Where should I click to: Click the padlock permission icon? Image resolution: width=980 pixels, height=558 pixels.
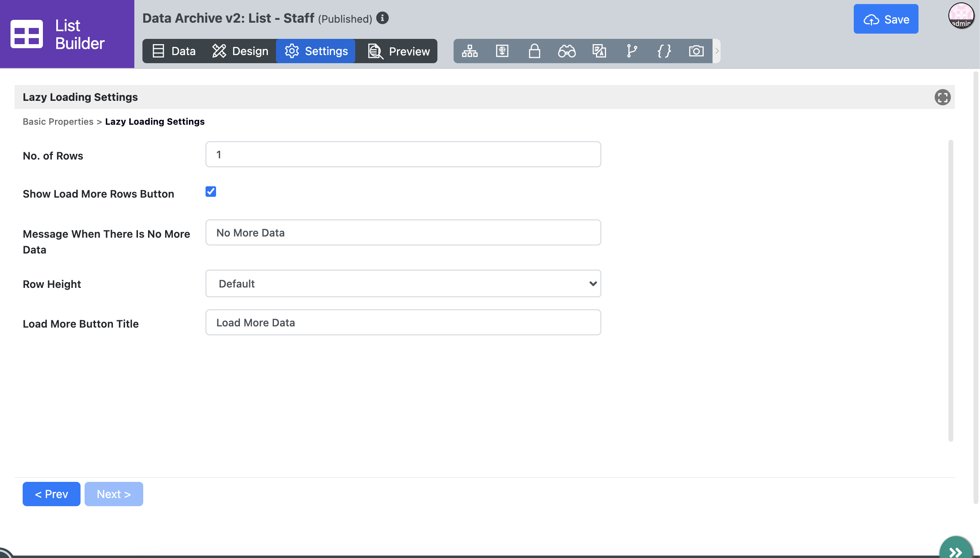535,51
